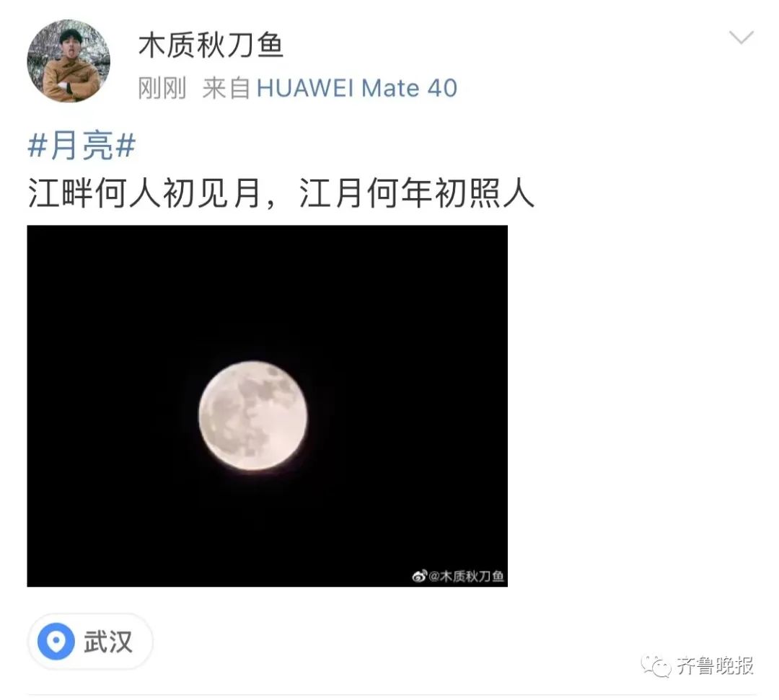Viewport: 779px width, 700px height.
Task: Open the 木质秋刀鱼 profile avatar
Action: (x=69, y=61)
